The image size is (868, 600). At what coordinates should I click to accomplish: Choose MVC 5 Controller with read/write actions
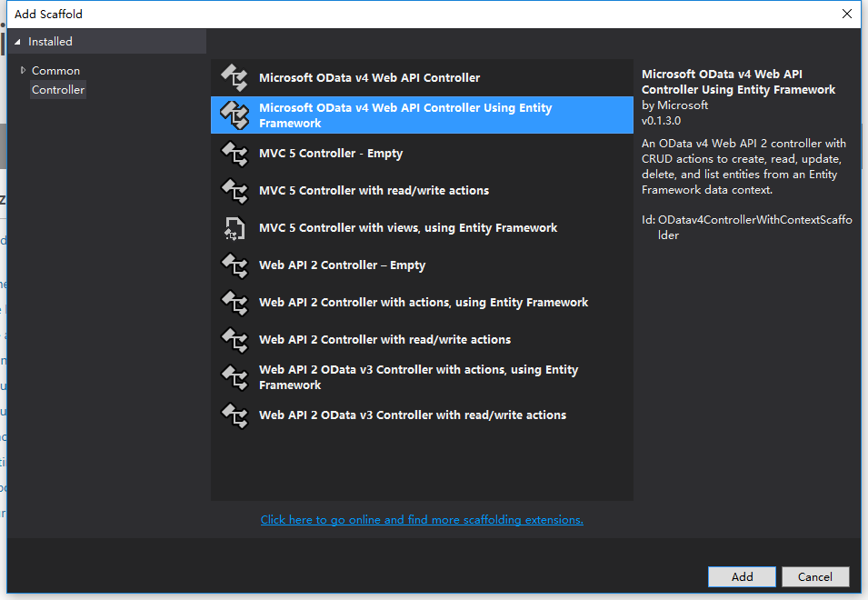coord(422,190)
